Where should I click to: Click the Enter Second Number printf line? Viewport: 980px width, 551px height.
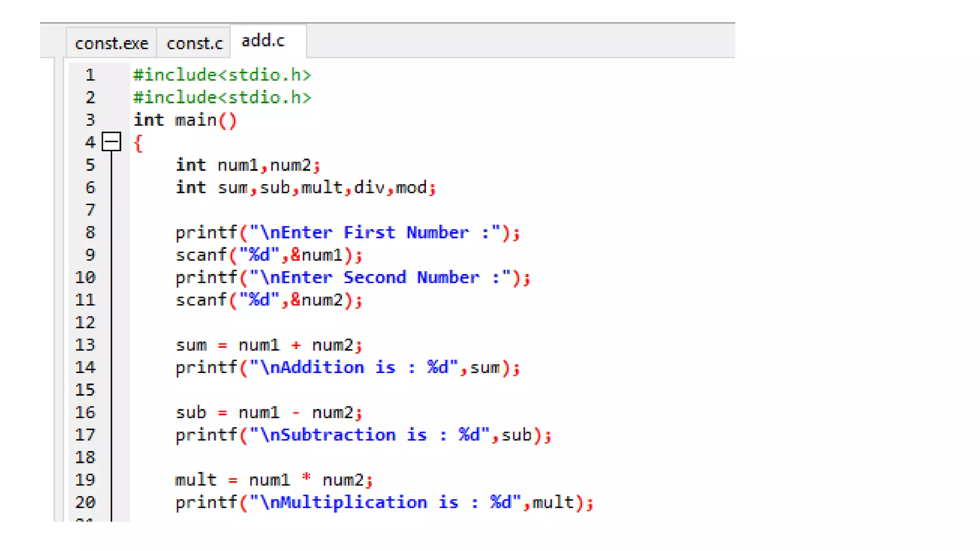point(352,278)
